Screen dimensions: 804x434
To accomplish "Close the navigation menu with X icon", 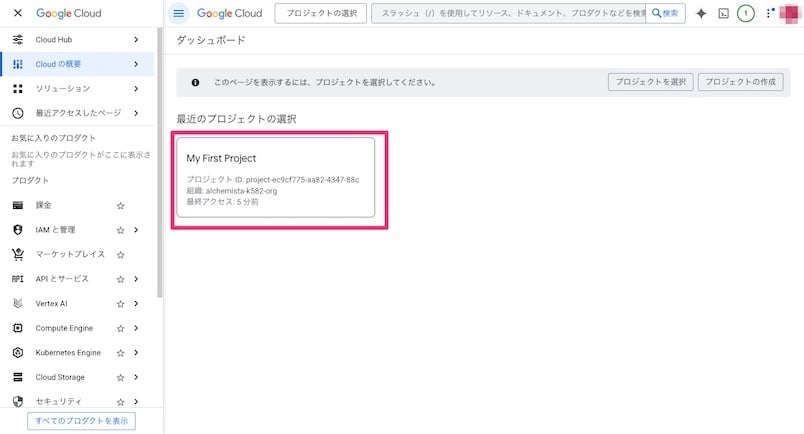I will pyautogui.click(x=17, y=13).
